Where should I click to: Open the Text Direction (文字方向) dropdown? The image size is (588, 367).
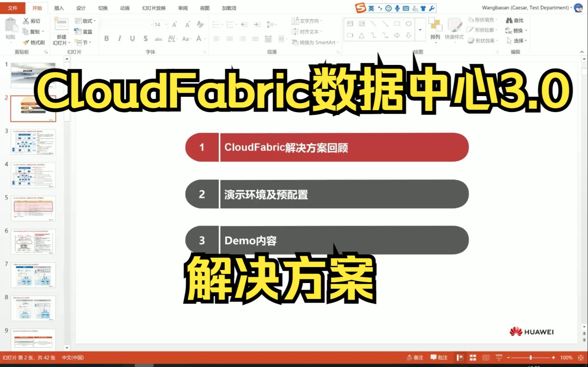click(307, 21)
